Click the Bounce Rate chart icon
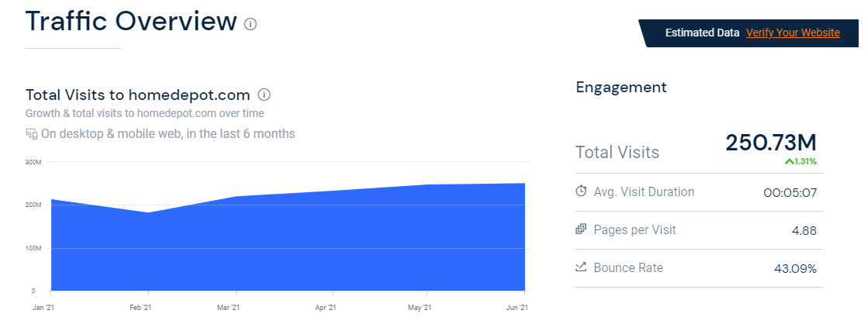This screenshot has width=868, height=331. click(581, 267)
